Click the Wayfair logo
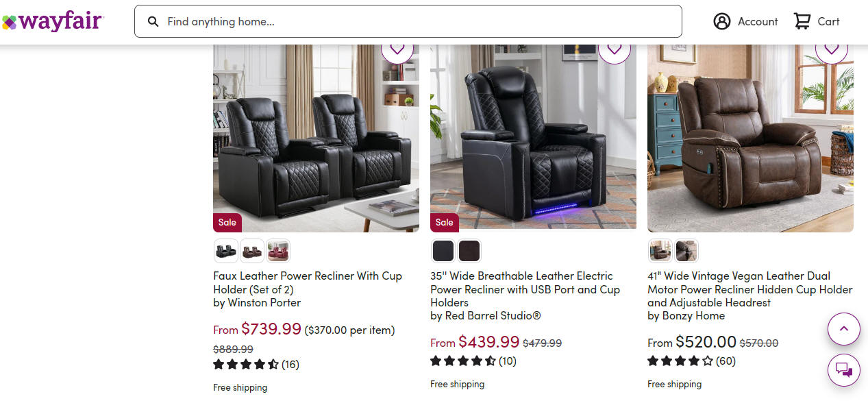Image resolution: width=868 pixels, height=401 pixels. [52, 21]
